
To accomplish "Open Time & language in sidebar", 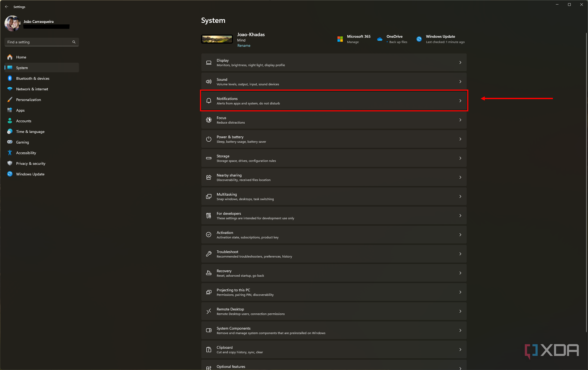I will tap(42, 131).
